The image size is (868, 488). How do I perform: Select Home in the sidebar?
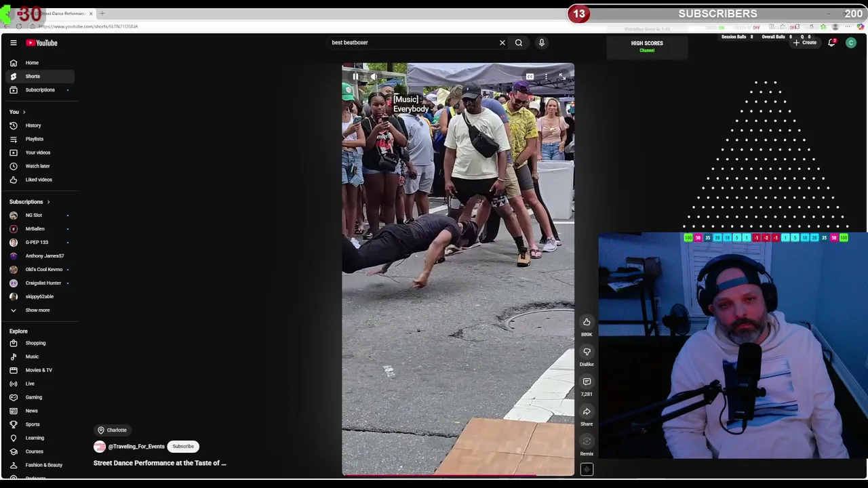39,62
